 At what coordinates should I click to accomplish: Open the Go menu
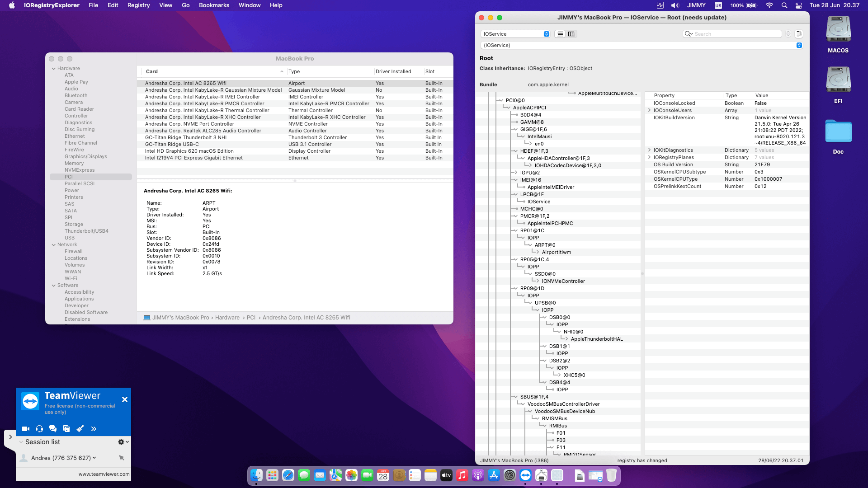click(186, 5)
